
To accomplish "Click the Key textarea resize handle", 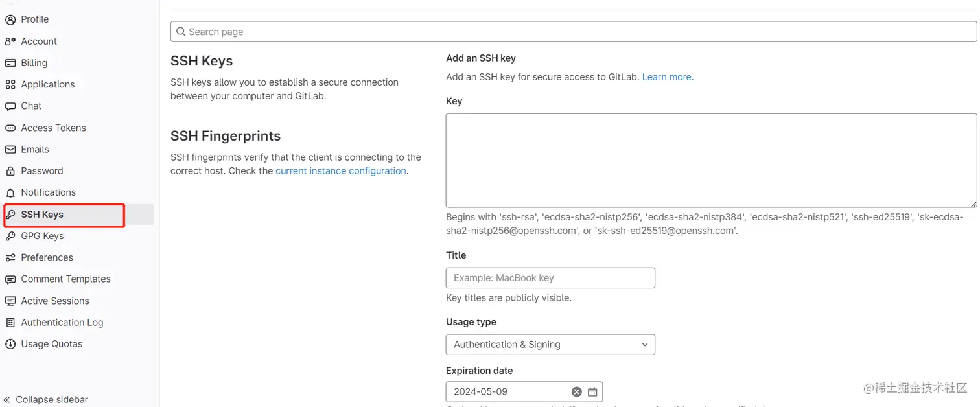I will coord(973,203).
